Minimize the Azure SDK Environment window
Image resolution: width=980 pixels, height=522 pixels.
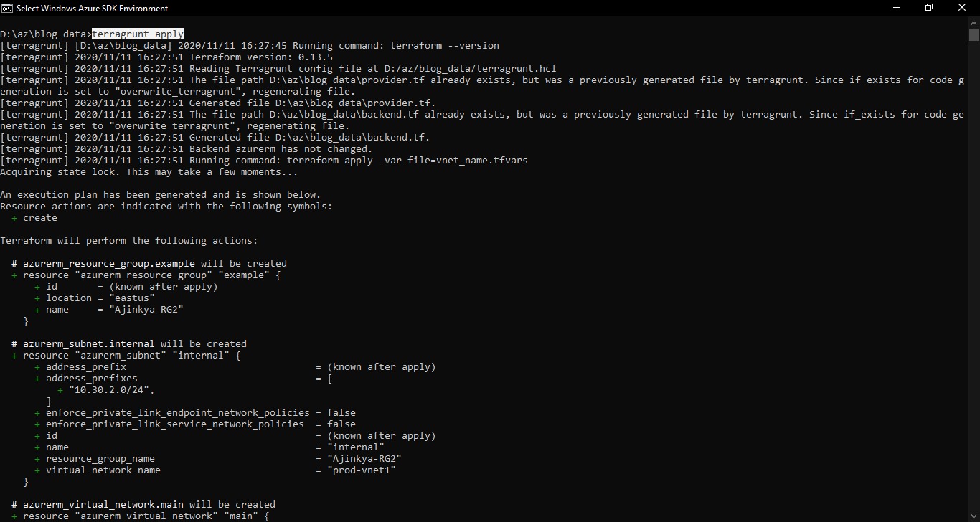896,8
